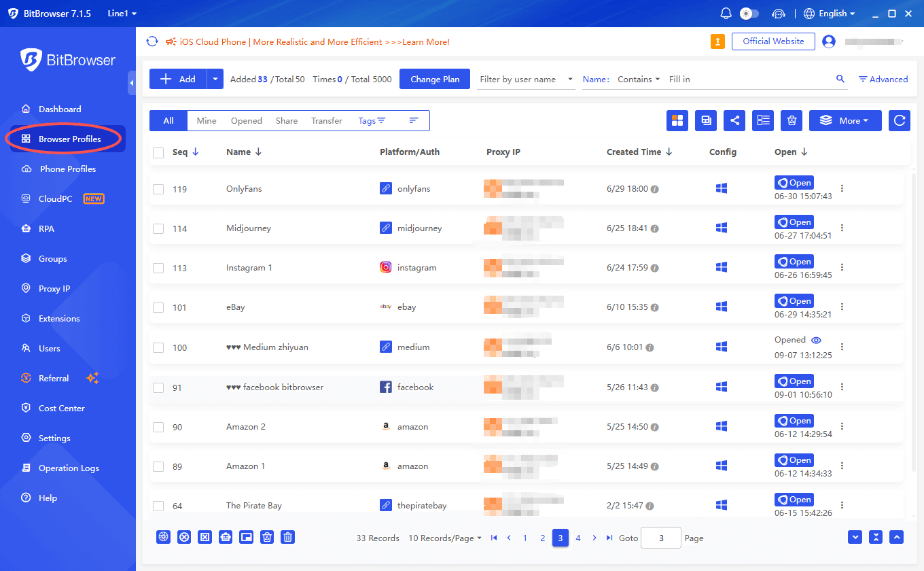The width and height of the screenshot is (924, 571).
Task: Click the sort lines icon beside Tags
Action: click(x=414, y=120)
